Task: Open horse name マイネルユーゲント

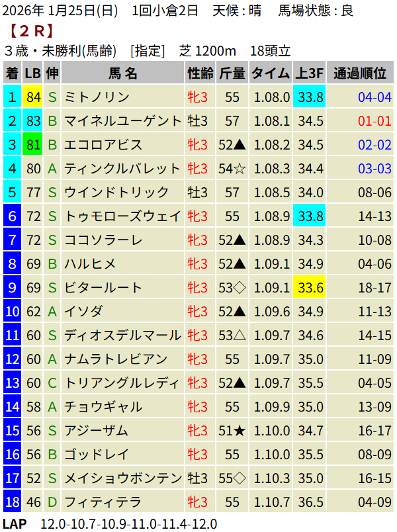Action: pyautogui.click(x=122, y=121)
